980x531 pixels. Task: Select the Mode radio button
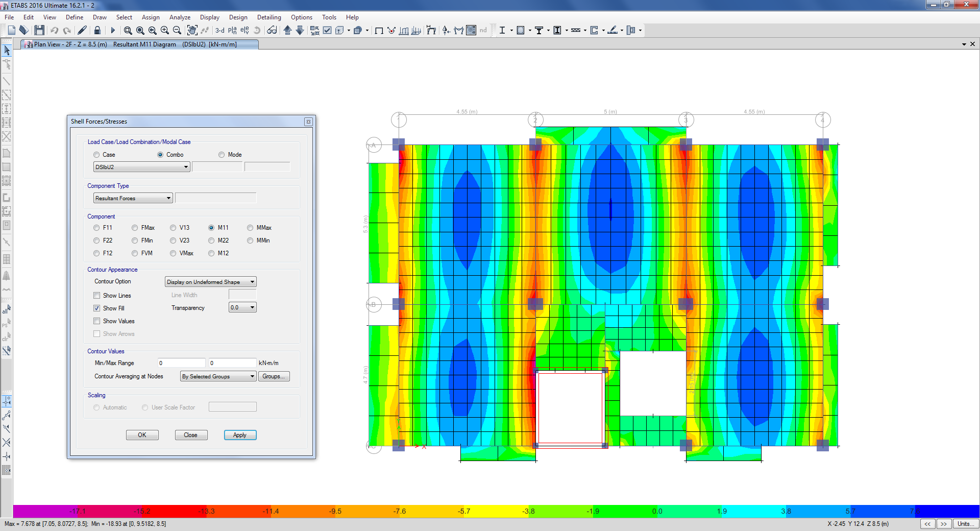[x=222, y=155]
